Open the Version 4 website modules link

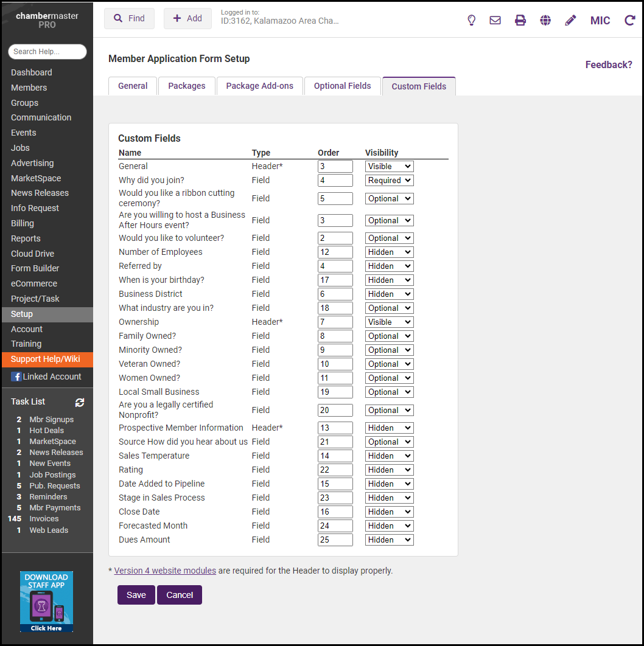[165, 571]
